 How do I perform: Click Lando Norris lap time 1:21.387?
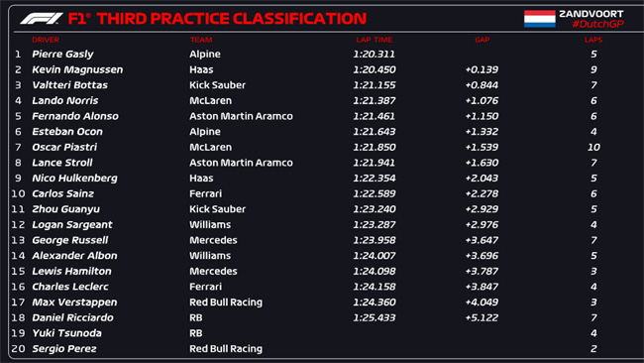coord(375,101)
